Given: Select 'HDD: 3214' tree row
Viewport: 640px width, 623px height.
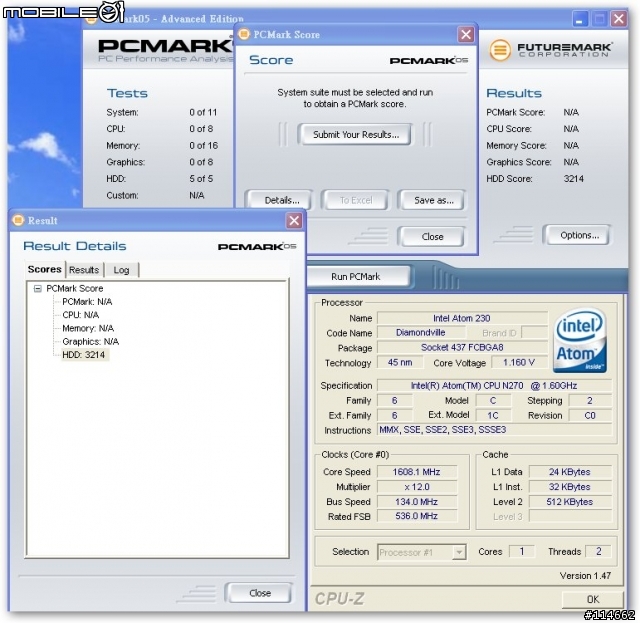Looking at the screenshot, I should point(84,355).
